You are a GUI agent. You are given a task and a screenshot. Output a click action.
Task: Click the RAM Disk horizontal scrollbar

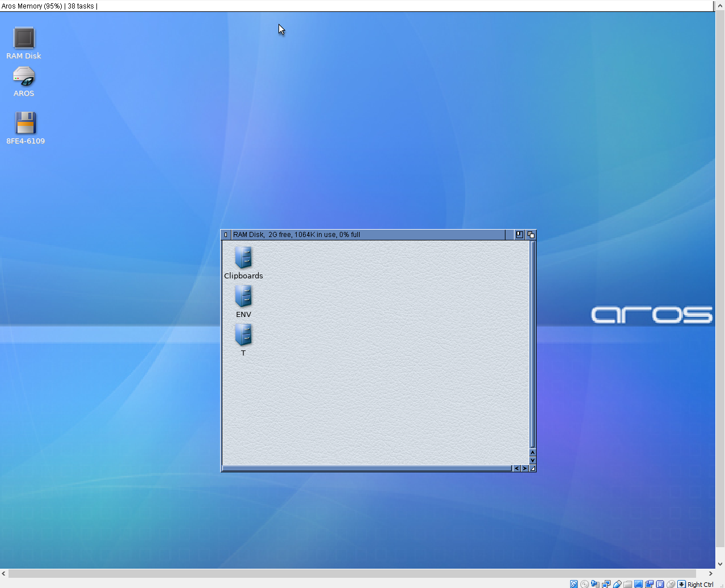point(367,468)
